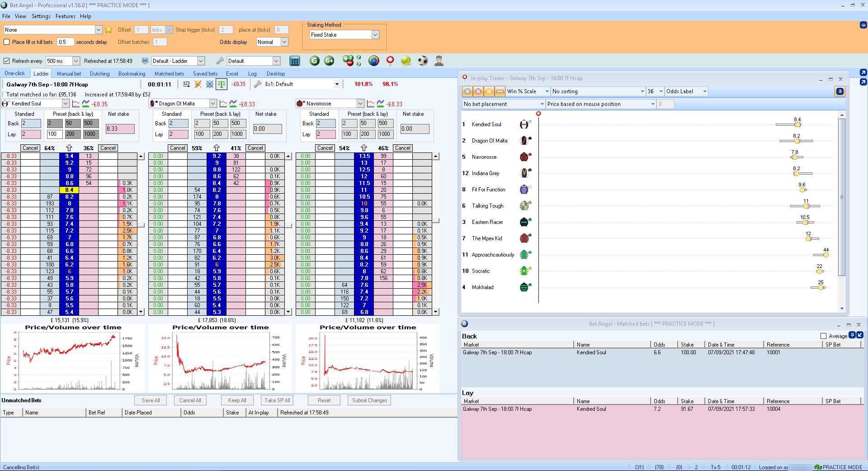868x471 pixels.
Task: Click Take SP All button
Action: pos(278,400)
